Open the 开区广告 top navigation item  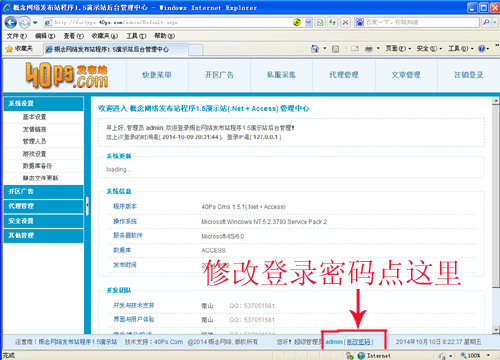(x=219, y=75)
